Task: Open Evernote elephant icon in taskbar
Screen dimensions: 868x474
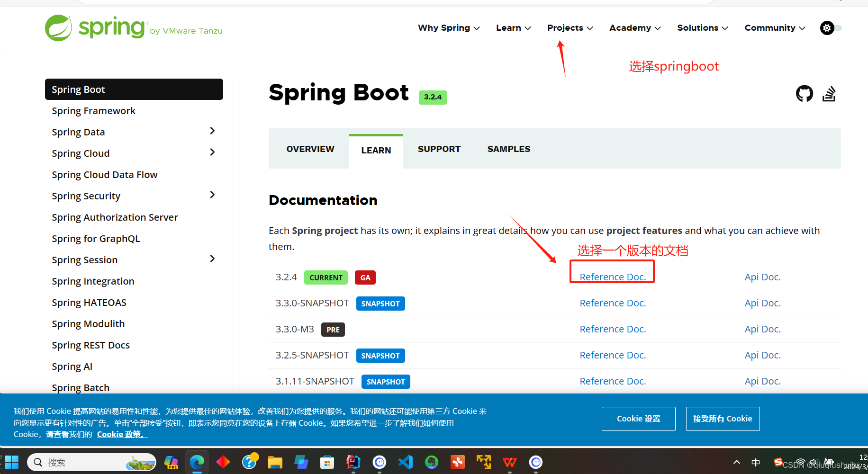Action: pyautogui.click(x=432, y=462)
